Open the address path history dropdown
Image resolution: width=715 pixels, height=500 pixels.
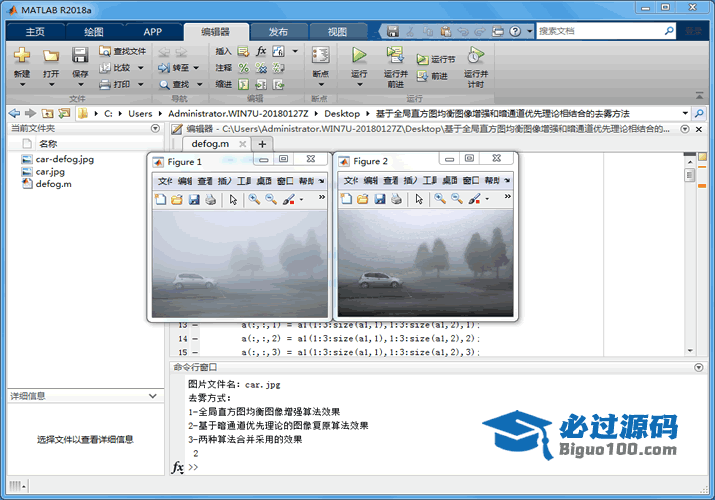click(685, 113)
